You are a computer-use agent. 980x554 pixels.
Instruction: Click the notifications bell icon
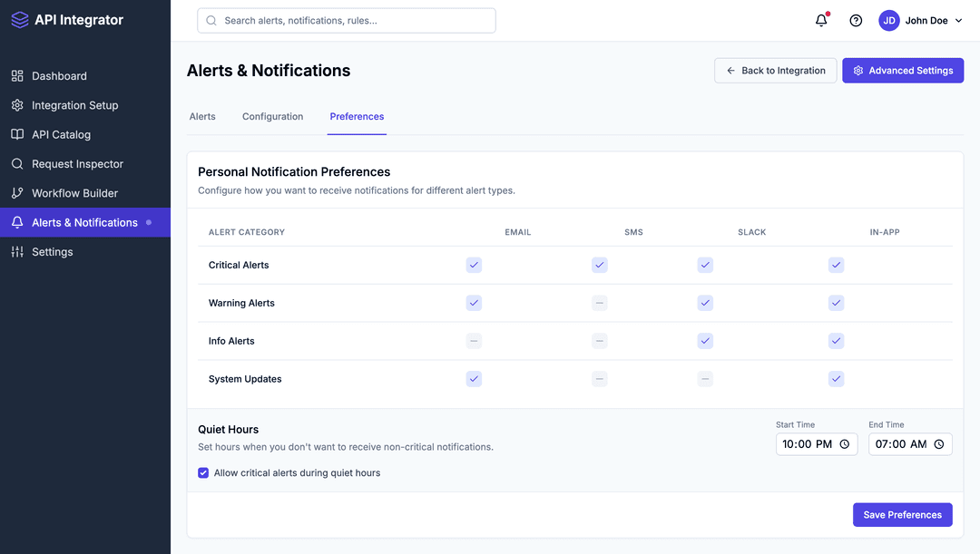820,19
